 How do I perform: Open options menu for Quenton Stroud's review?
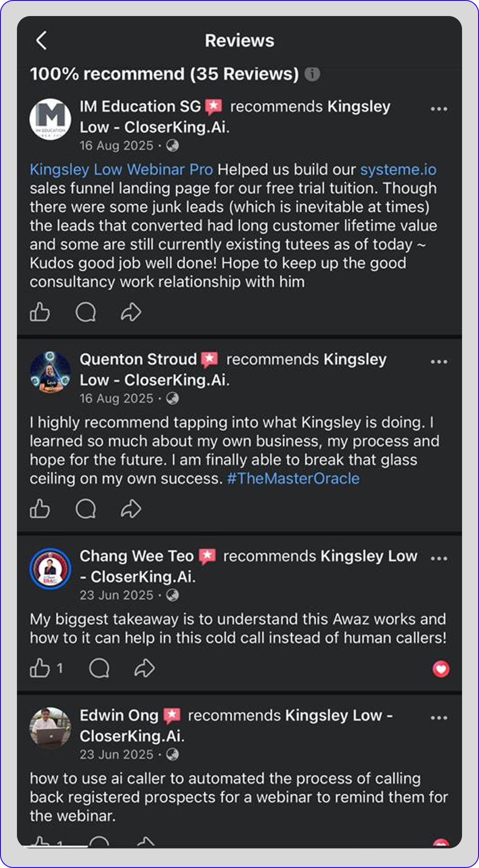(x=439, y=362)
